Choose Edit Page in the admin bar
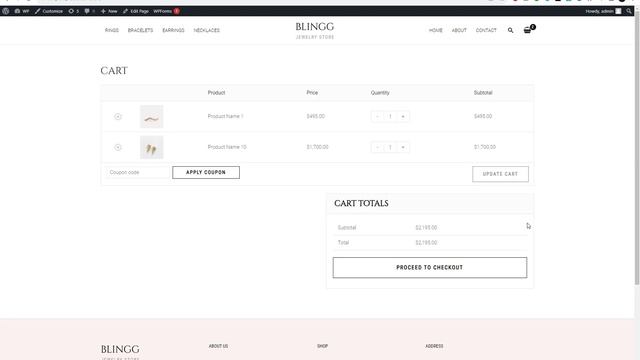 [x=136, y=11]
